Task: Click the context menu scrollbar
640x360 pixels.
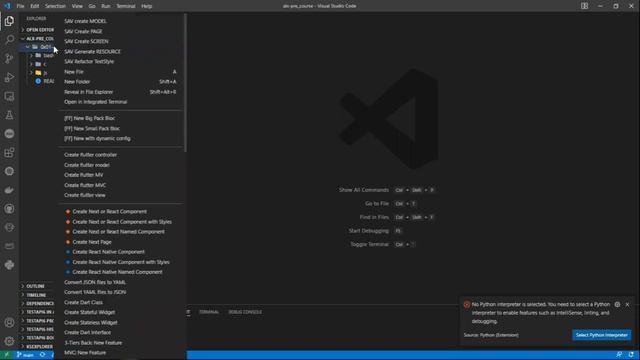Action: (x=185, y=83)
